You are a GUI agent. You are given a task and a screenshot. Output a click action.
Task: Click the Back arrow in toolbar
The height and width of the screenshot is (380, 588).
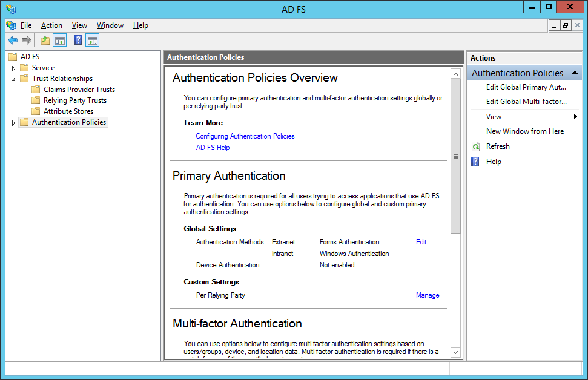13,41
